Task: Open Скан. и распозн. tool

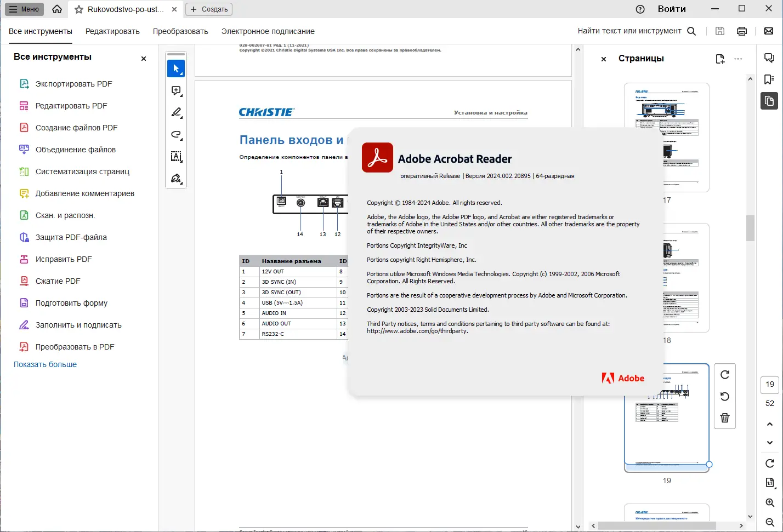Action: tap(65, 215)
